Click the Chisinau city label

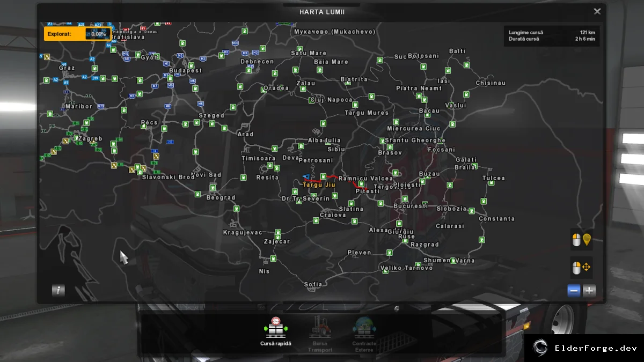[x=491, y=83]
